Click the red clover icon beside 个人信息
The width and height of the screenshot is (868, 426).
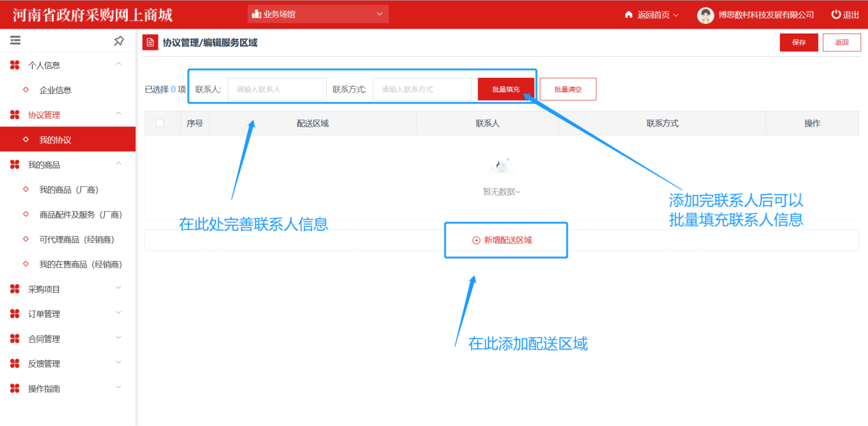15,65
